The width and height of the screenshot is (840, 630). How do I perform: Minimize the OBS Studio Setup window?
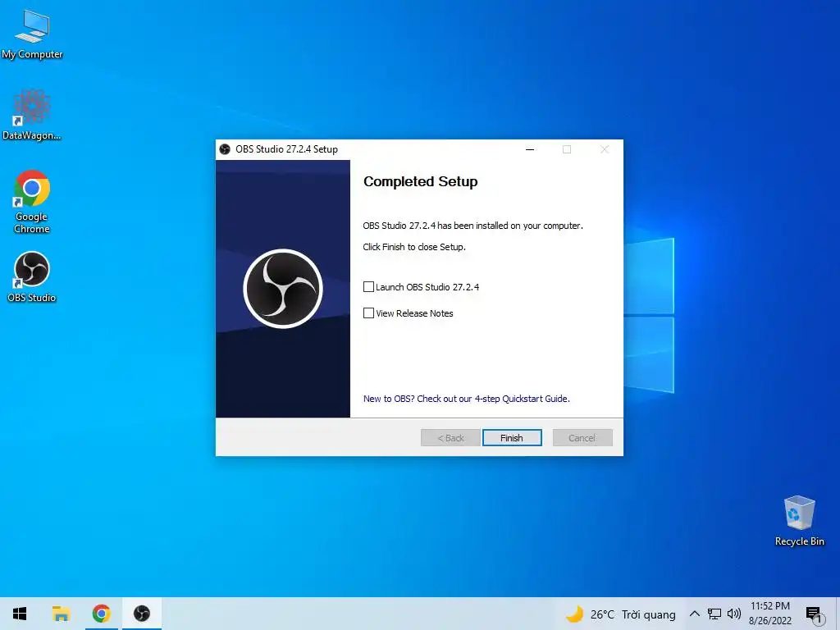[530, 149]
